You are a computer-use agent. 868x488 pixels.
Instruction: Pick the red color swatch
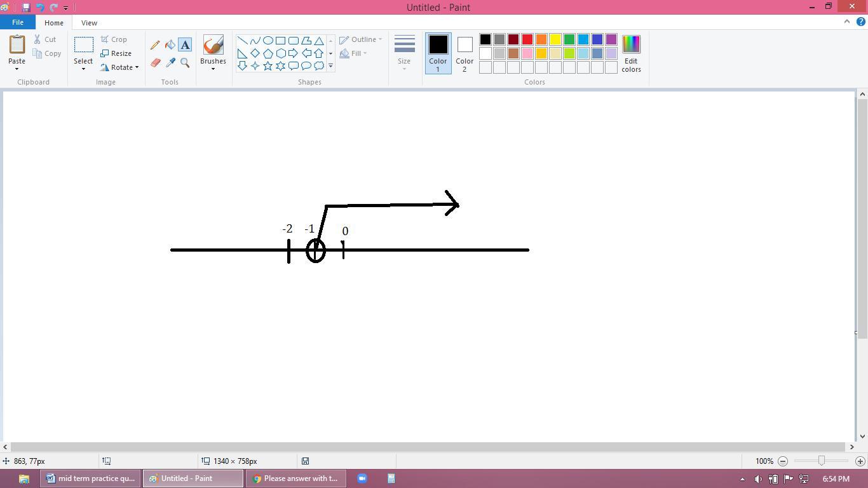tap(527, 40)
